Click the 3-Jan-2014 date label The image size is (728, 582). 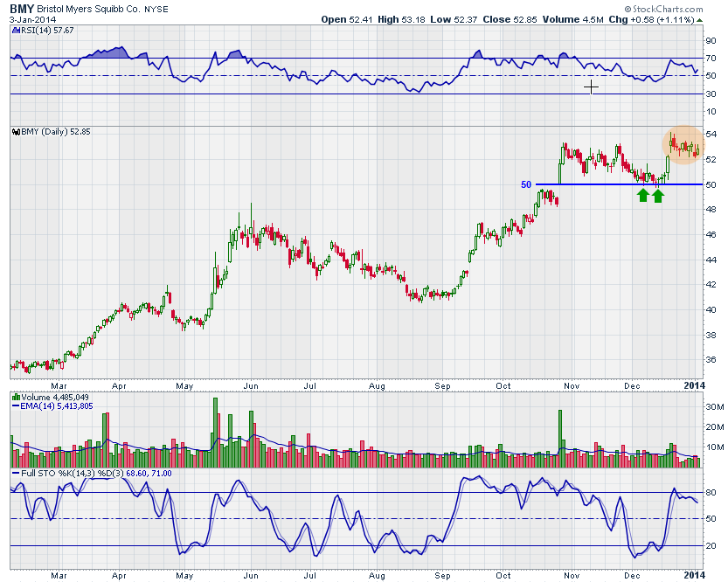click(x=32, y=19)
